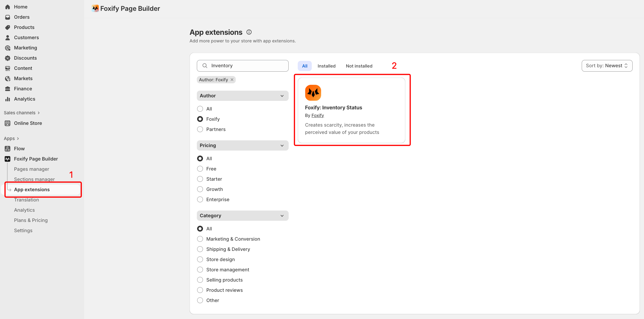Open Online Store sales channel
Viewport: 644px width, 319px height.
point(28,123)
